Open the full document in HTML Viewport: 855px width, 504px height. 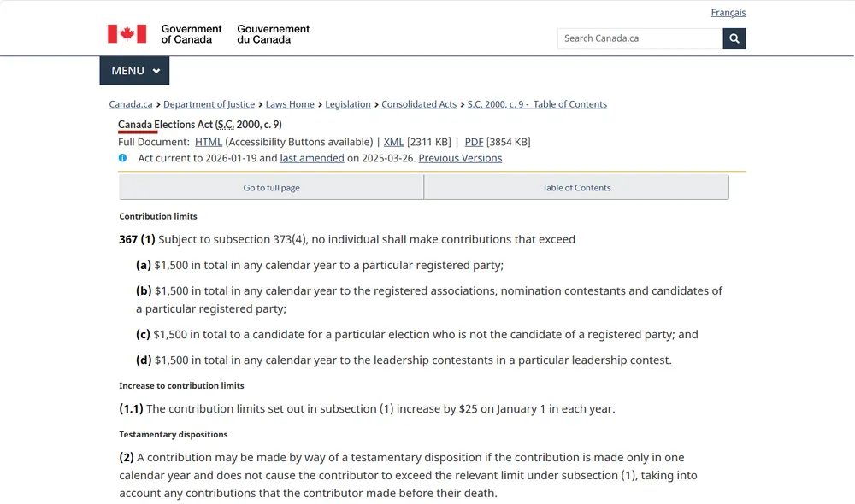tap(209, 142)
